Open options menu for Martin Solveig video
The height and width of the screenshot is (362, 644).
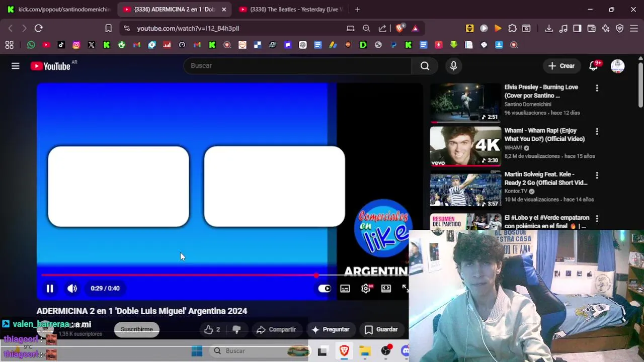click(x=597, y=175)
